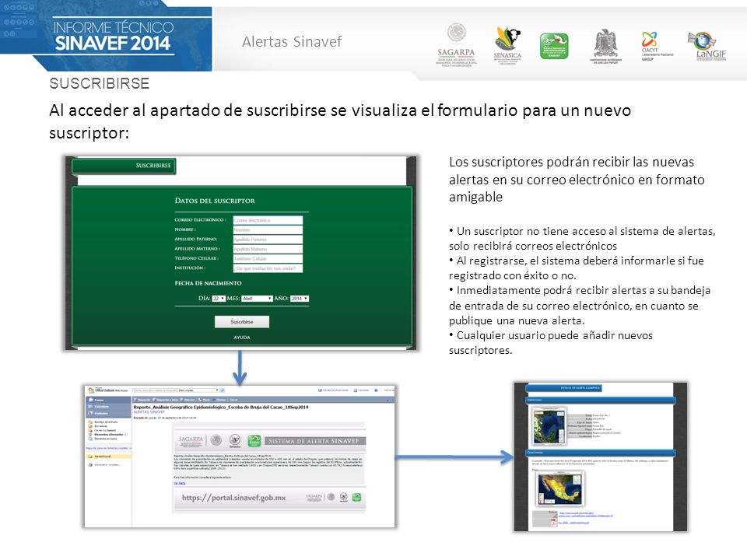Select Borradores folder in Outlook
This screenshot has width=747, height=560.
(101, 426)
